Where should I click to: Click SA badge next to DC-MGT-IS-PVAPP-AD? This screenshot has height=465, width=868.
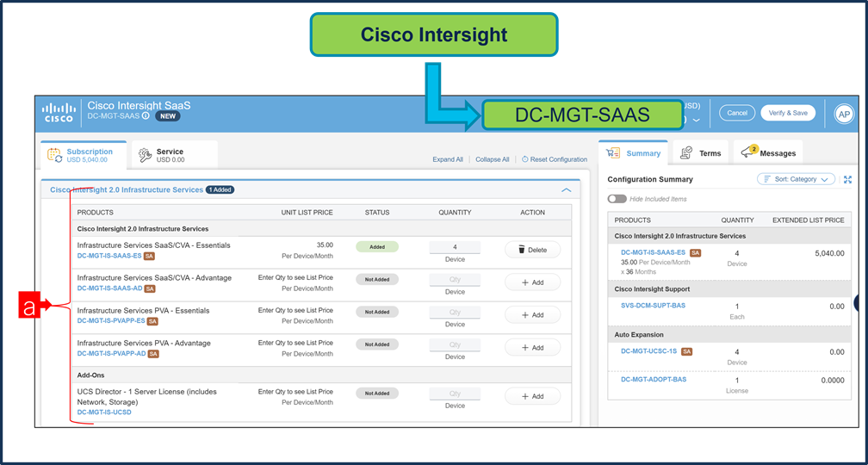point(153,353)
